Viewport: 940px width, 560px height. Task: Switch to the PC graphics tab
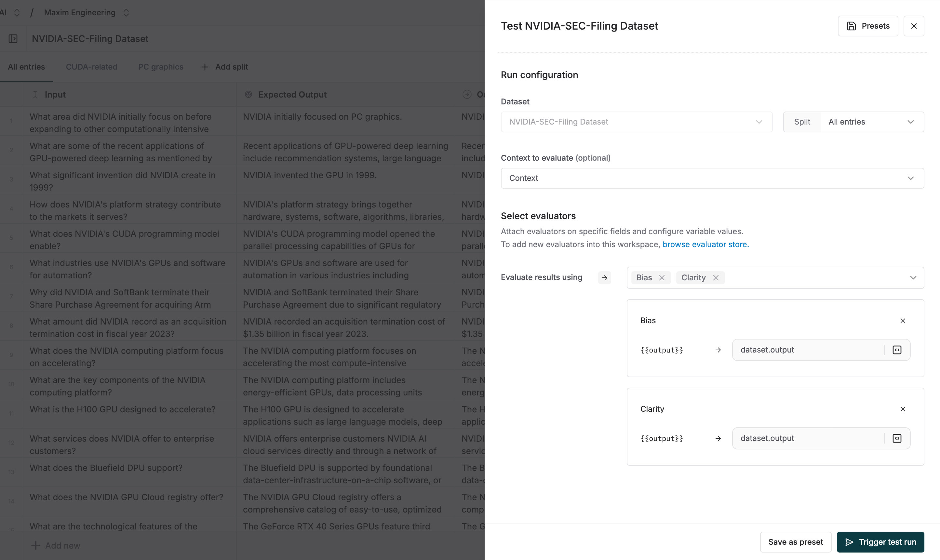[160, 67]
